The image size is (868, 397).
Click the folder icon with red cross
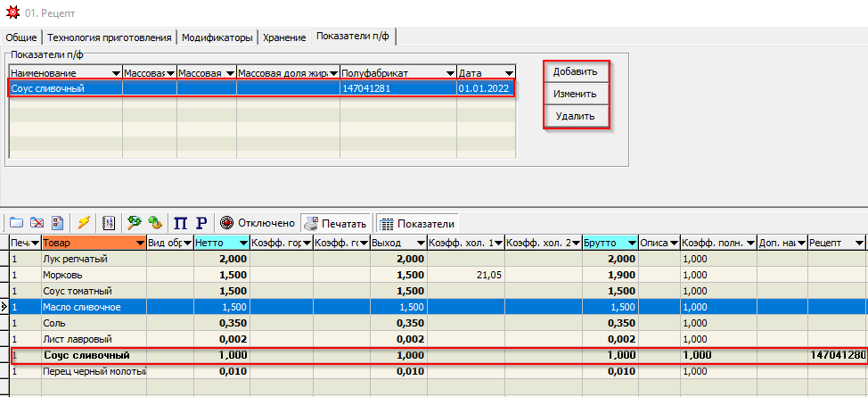click(x=37, y=223)
